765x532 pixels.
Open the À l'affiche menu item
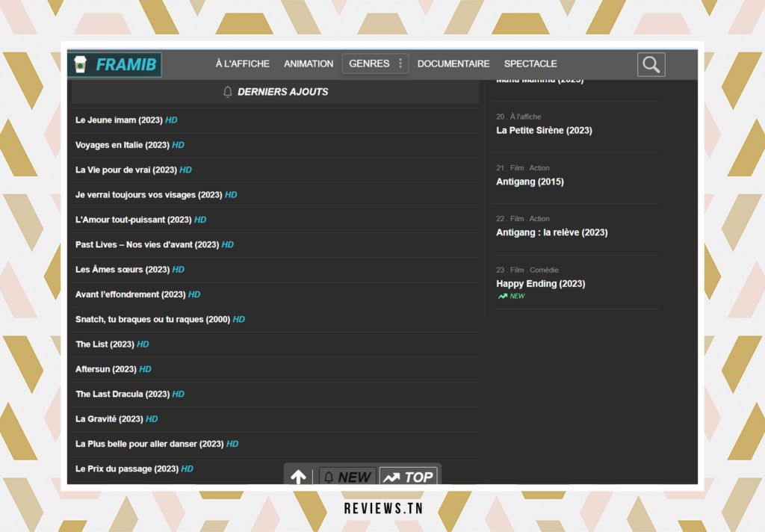[x=242, y=64]
